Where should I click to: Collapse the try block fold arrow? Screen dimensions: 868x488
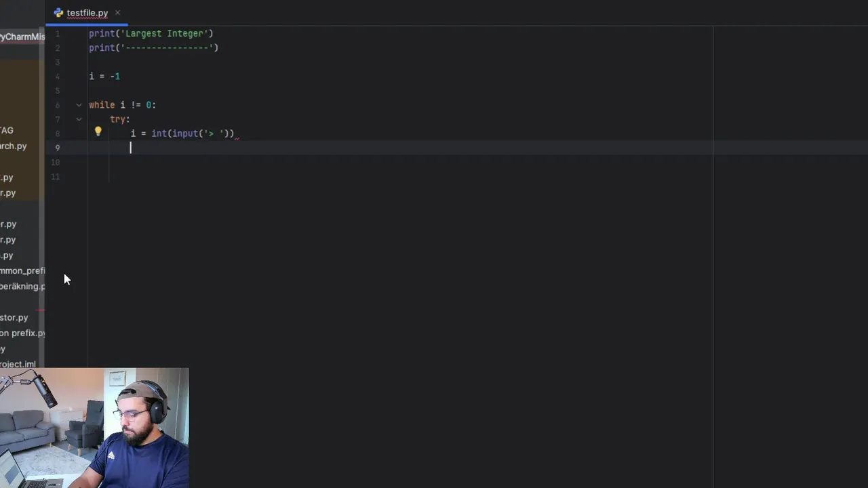pyautogui.click(x=79, y=119)
